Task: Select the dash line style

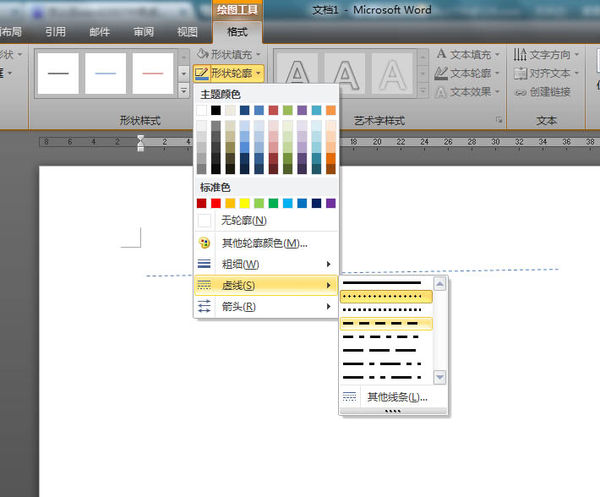Action: (386, 324)
